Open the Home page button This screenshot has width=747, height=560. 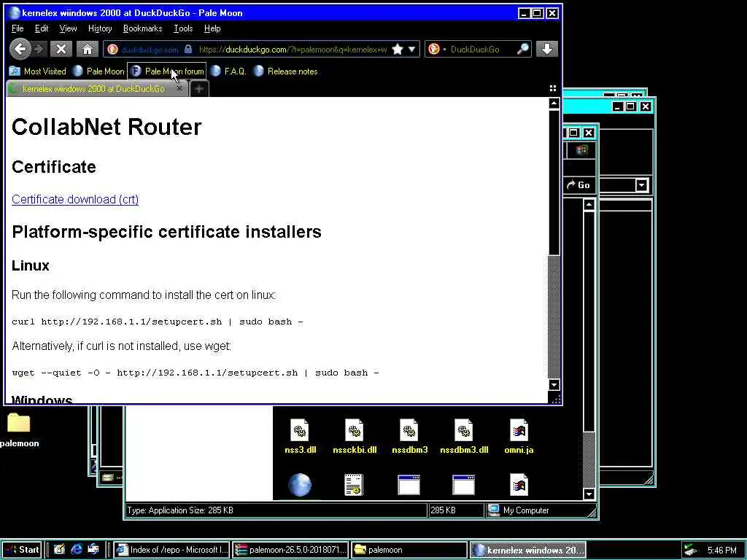pyautogui.click(x=88, y=49)
